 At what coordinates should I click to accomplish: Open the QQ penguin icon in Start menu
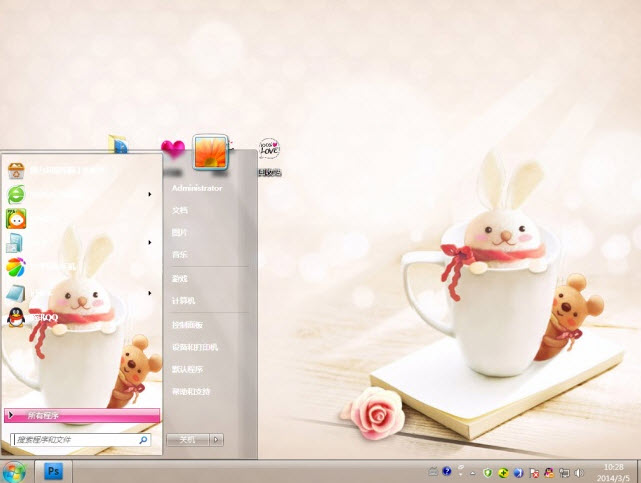(x=16, y=317)
